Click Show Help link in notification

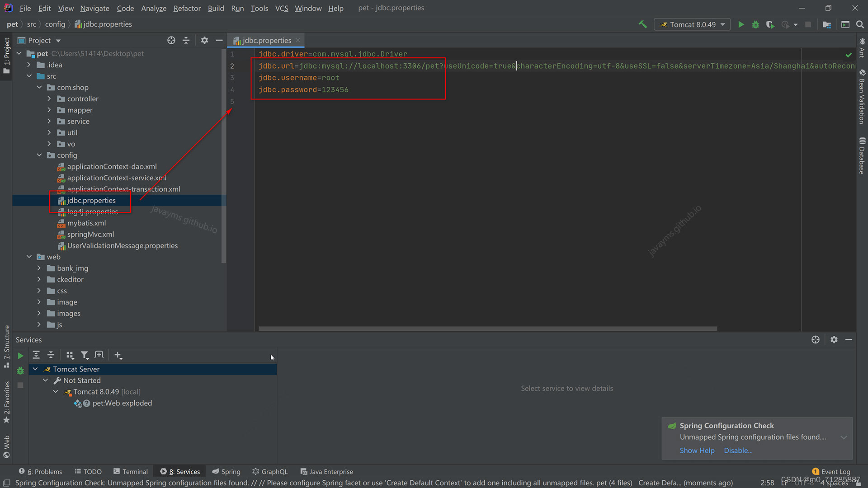pos(697,450)
